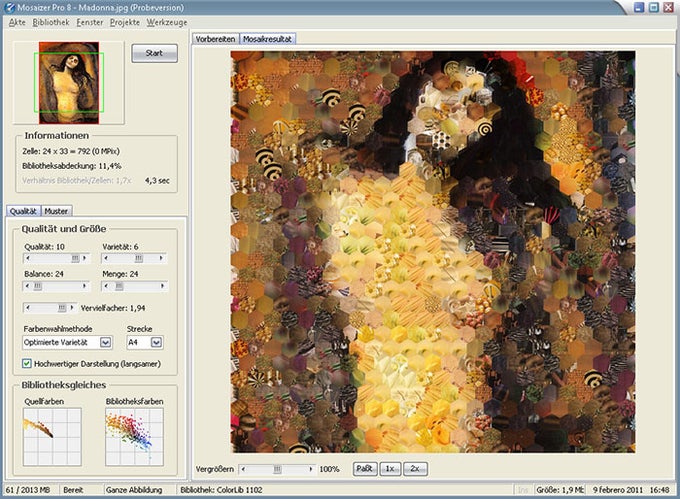Image resolution: width=680 pixels, height=499 pixels.
Task: Open the Bibliothek menu
Action: click(51, 22)
